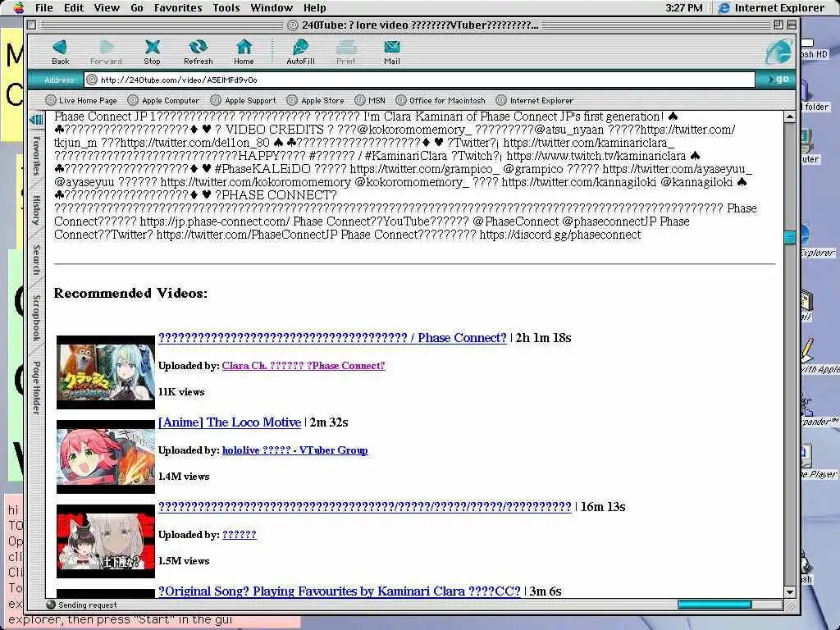
Task: Open the Tools menu
Action: (226, 7)
